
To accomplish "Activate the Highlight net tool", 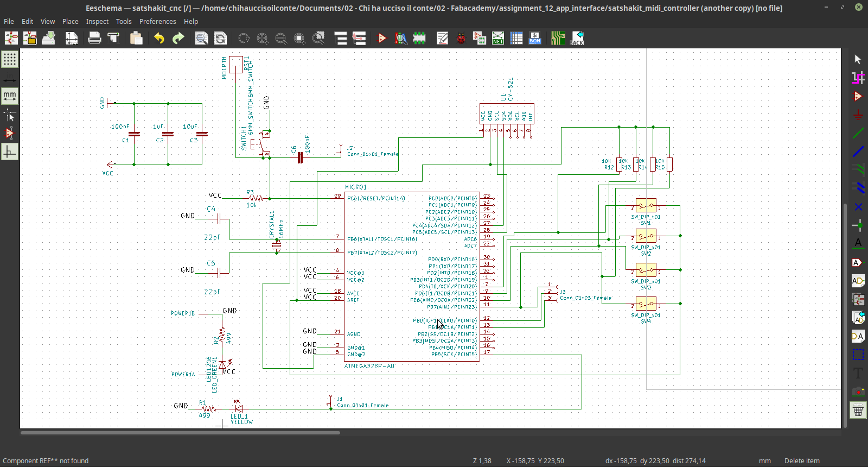I will [x=858, y=78].
